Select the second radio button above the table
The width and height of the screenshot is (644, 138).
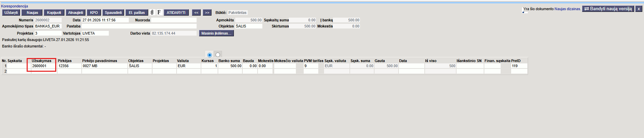(x=218, y=55)
